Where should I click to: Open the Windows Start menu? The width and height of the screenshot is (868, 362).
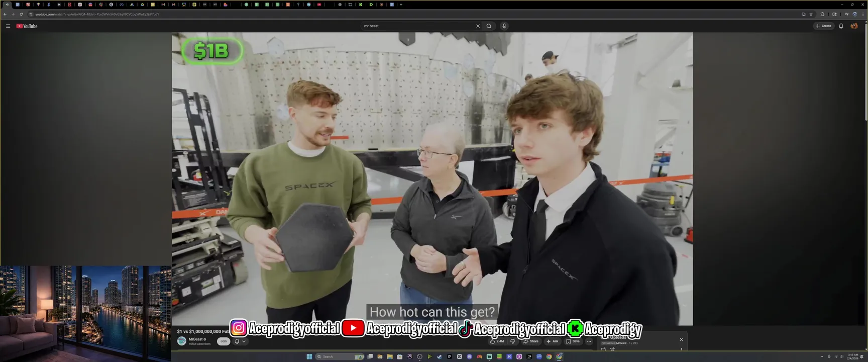coord(309,356)
